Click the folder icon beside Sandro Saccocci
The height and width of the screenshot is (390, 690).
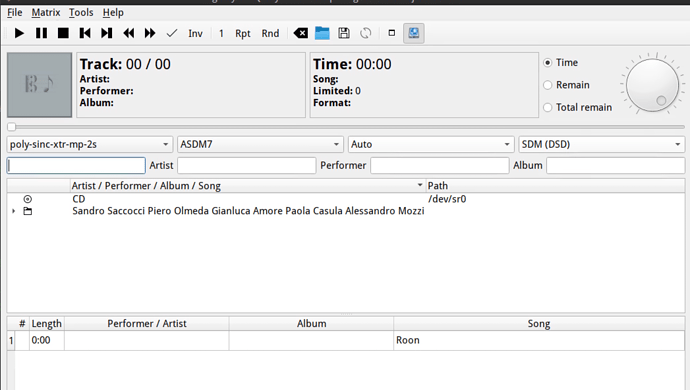pos(28,211)
